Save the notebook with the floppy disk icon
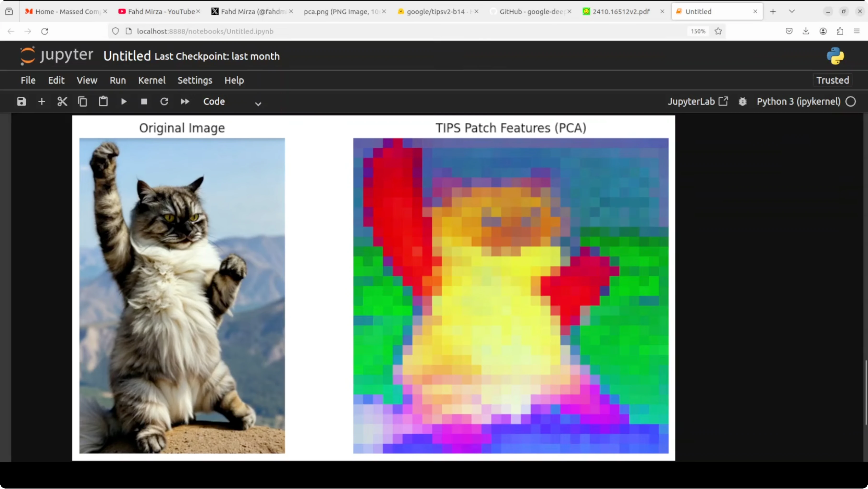The image size is (868, 489). (22, 101)
